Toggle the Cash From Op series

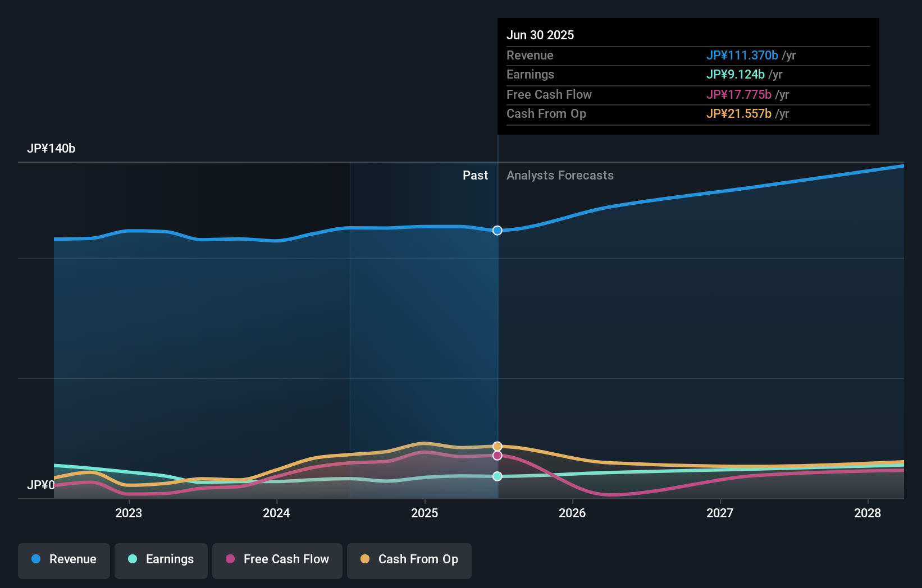409,559
